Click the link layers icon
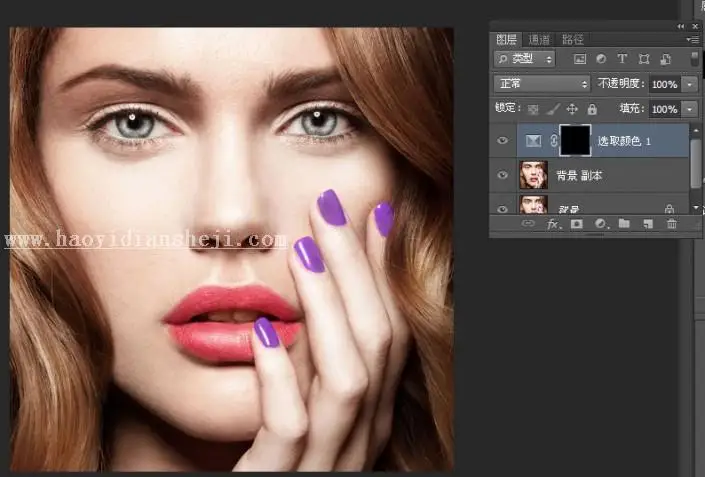The image size is (705, 477). point(528,223)
